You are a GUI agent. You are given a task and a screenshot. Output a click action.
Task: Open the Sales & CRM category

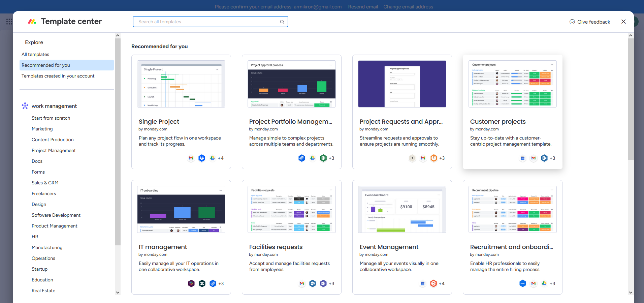tap(45, 183)
